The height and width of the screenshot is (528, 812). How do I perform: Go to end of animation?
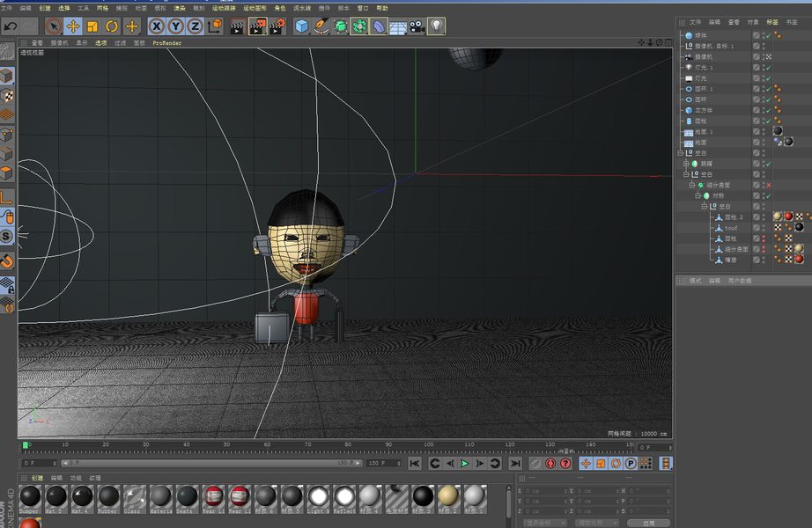click(514, 463)
